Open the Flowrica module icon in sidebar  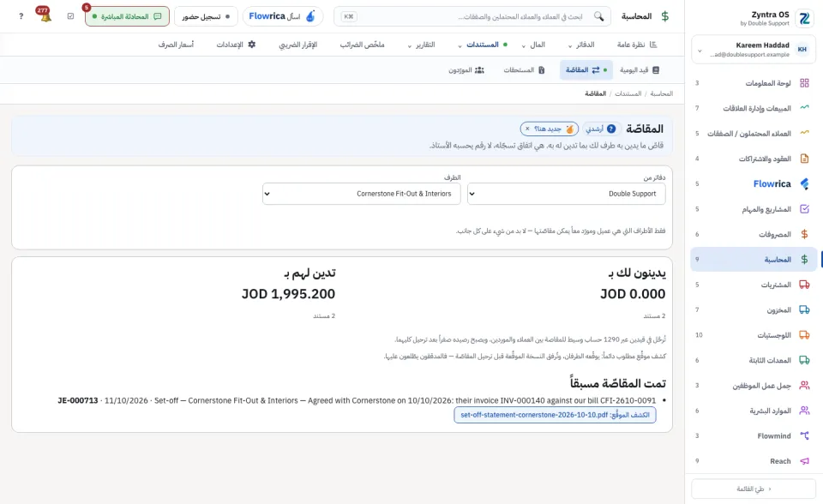(804, 183)
